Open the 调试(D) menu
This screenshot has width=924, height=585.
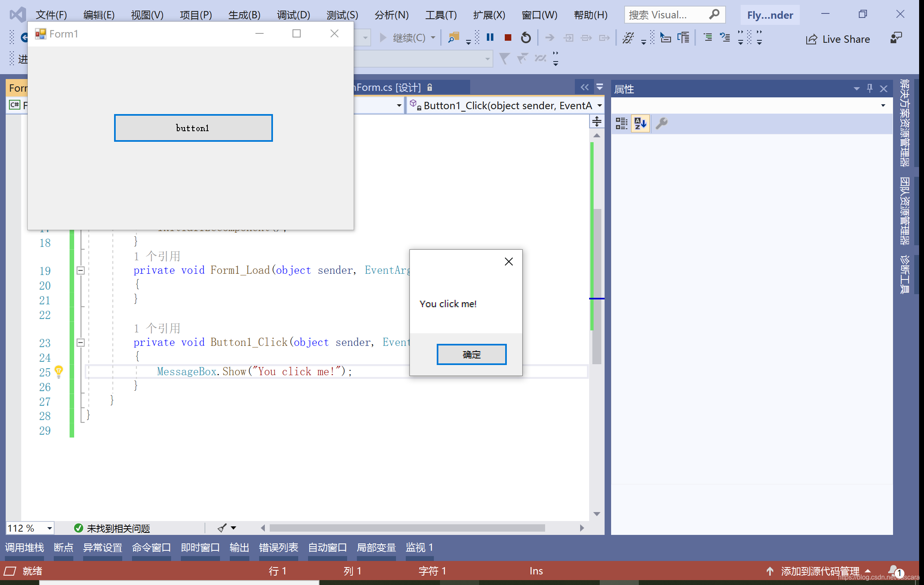click(x=293, y=15)
